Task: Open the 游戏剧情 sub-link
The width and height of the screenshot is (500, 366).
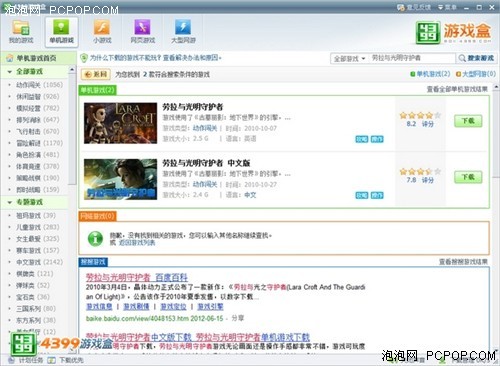Action: [x=136, y=307]
